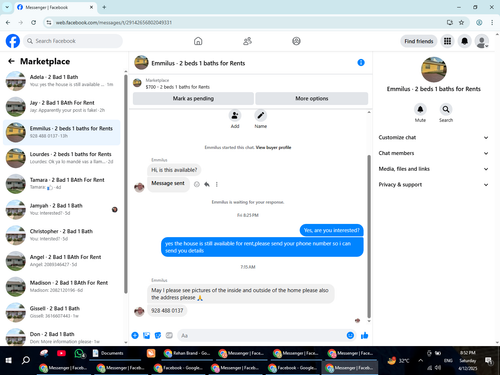
Task: Go back using Marketplace back arrow
Action: [11, 61]
